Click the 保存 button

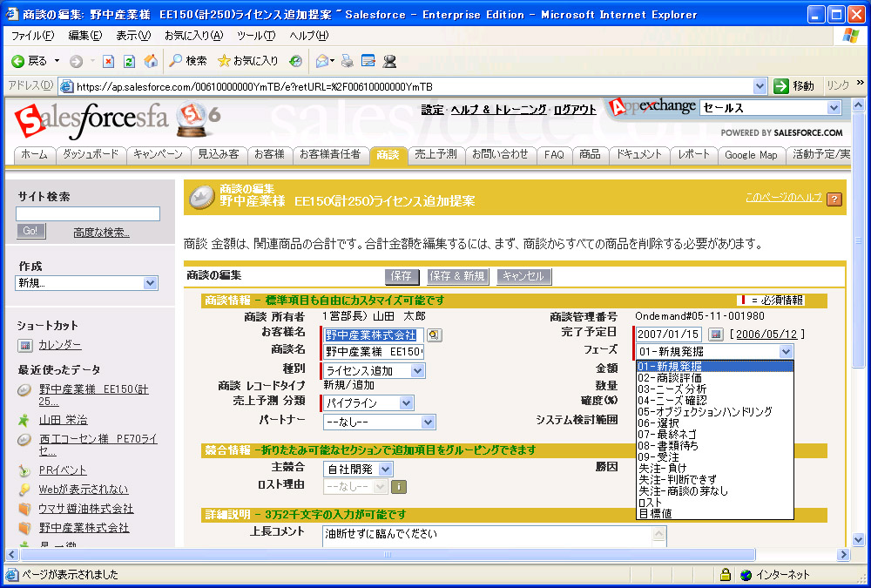[401, 276]
